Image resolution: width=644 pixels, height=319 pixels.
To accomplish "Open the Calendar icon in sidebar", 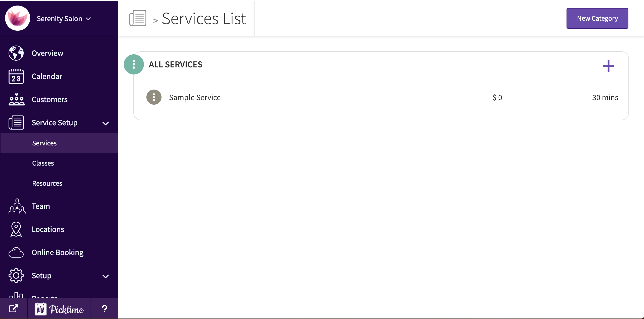I will pyautogui.click(x=16, y=76).
